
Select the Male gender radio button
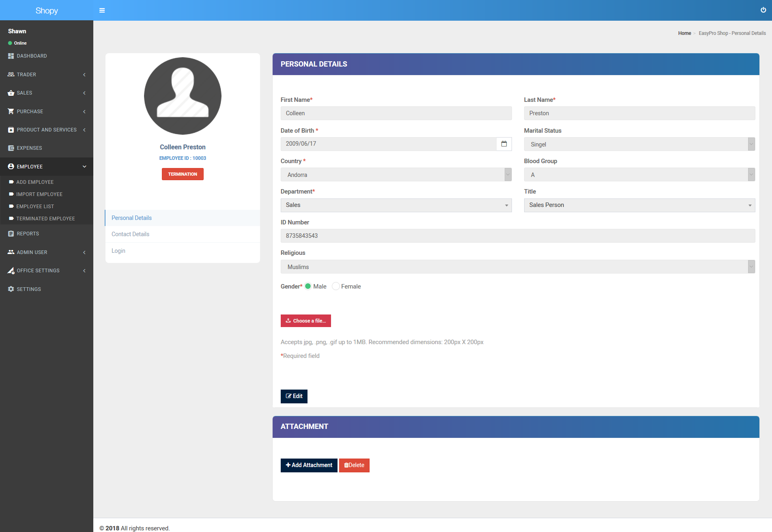pos(308,286)
